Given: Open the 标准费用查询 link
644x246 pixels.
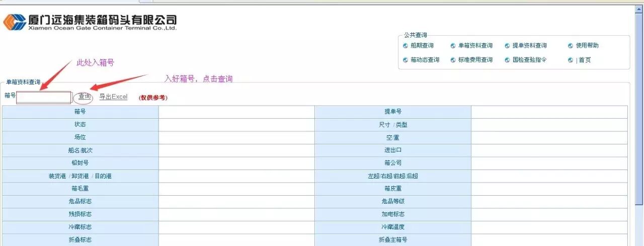Looking at the screenshot, I should [475, 60].
